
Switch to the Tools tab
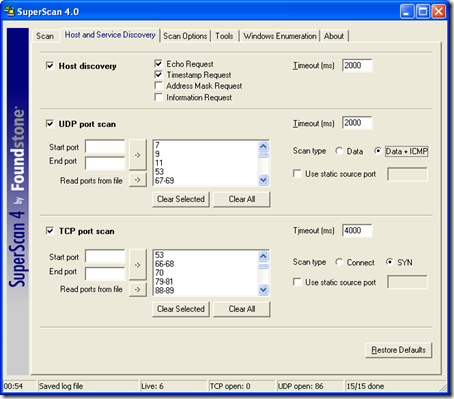(224, 36)
